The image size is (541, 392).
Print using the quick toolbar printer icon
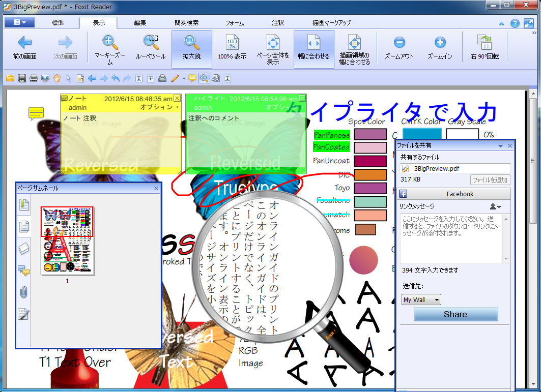pos(34,79)
